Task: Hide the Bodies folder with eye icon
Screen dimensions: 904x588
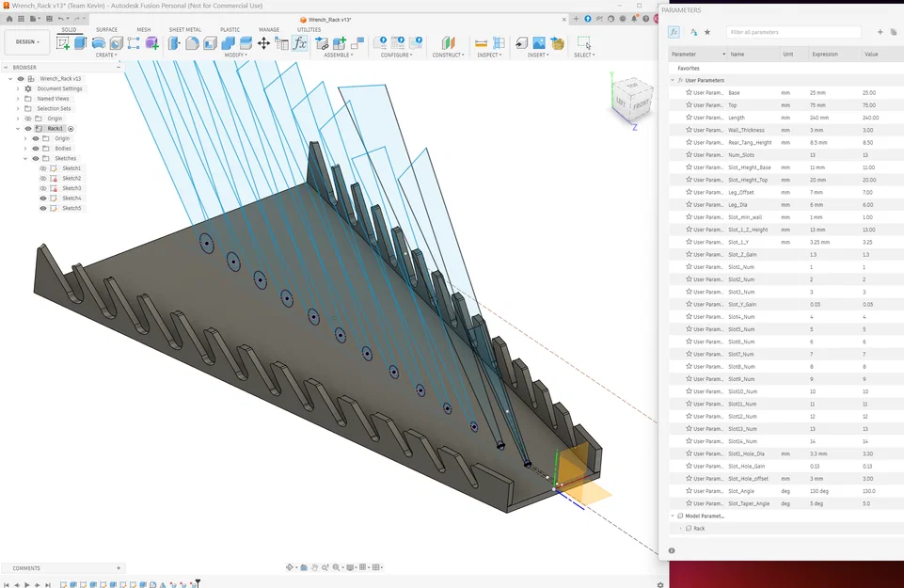Action: (x=36, y=148)
